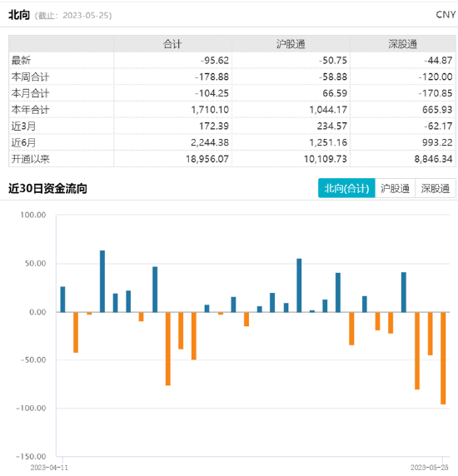
Task: Click the 北向 section title
Action: (19, 15)
